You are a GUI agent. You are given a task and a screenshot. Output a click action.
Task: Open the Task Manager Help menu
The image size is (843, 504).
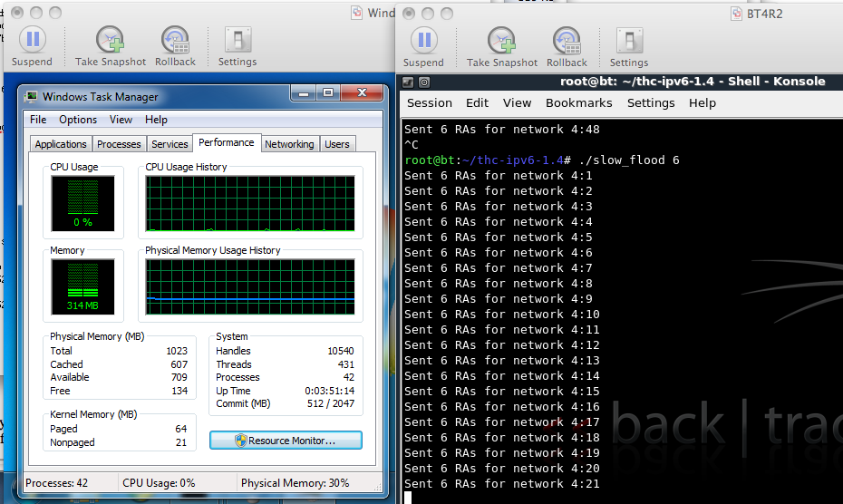156,120
